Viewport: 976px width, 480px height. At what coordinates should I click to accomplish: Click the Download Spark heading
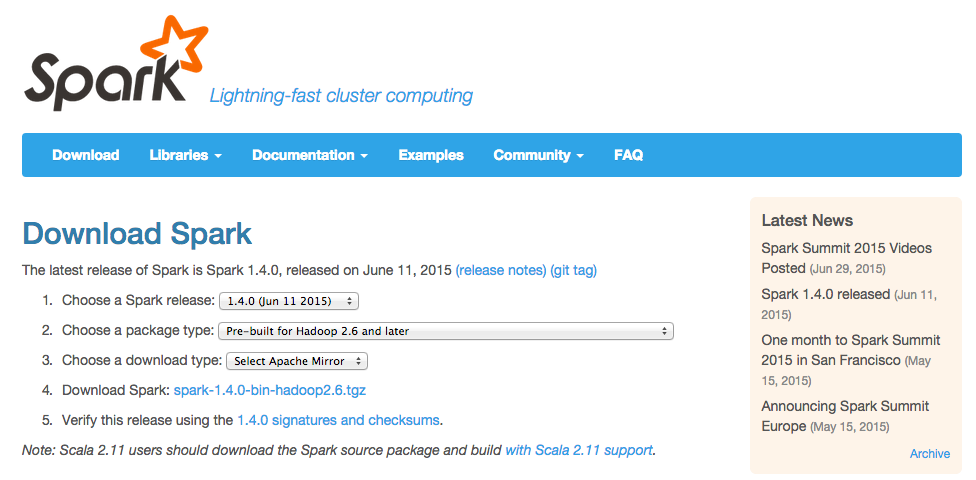pyautogui.click(x=137, y=234)
